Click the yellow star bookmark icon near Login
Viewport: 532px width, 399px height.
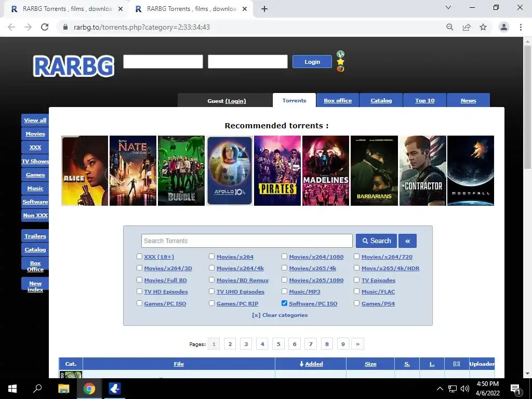click(340, 61)
